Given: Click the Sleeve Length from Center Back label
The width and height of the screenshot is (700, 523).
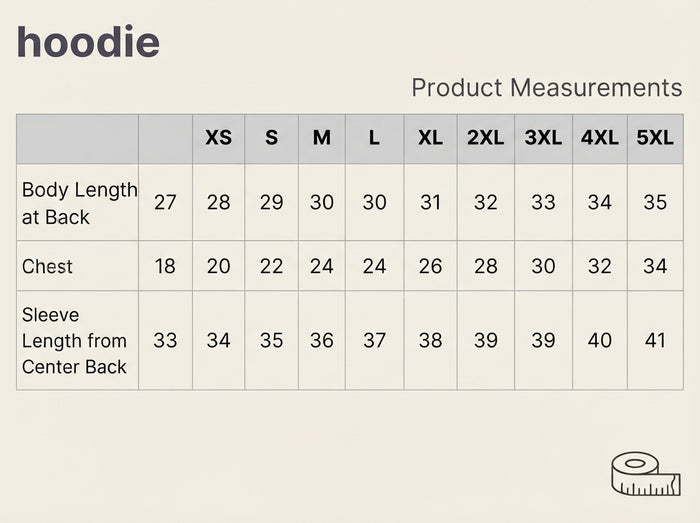Looking at the screenshot, I should [74, 340].
